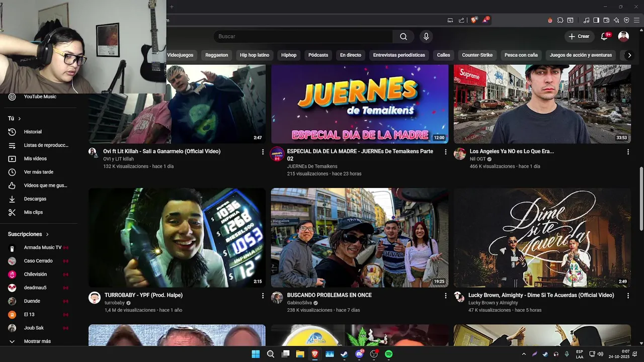The image size is (644, 362).
Task: Expand the Tú section chevron
Action: point(20,119)
